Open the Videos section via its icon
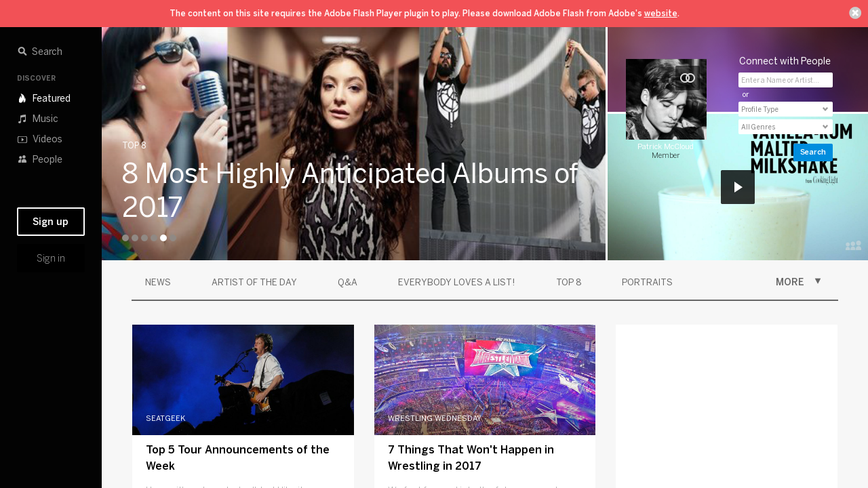This screenshot has width=868, height=488. click(x=22, y=139)
